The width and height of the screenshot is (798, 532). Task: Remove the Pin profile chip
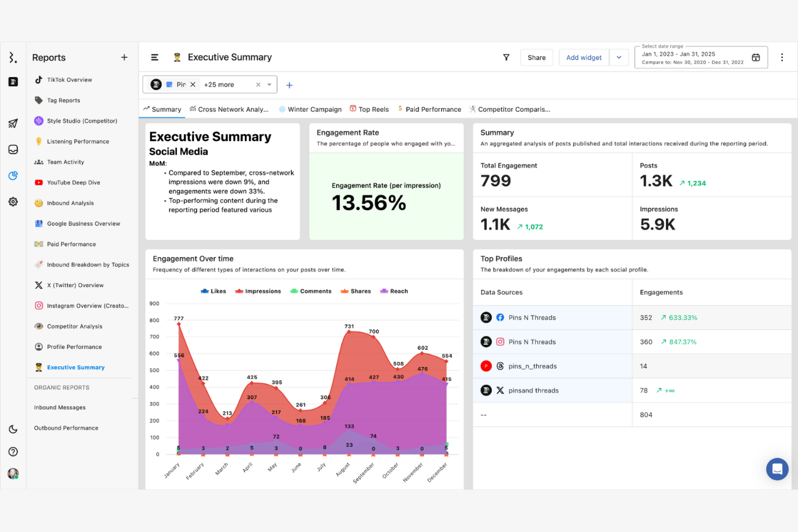coord(193,85)
